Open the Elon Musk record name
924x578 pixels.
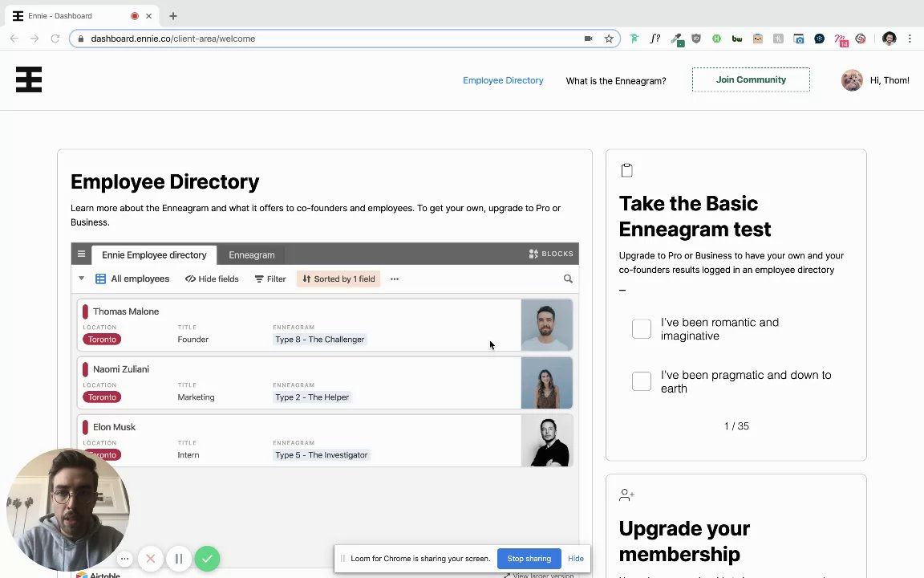[x=114, y=427]
